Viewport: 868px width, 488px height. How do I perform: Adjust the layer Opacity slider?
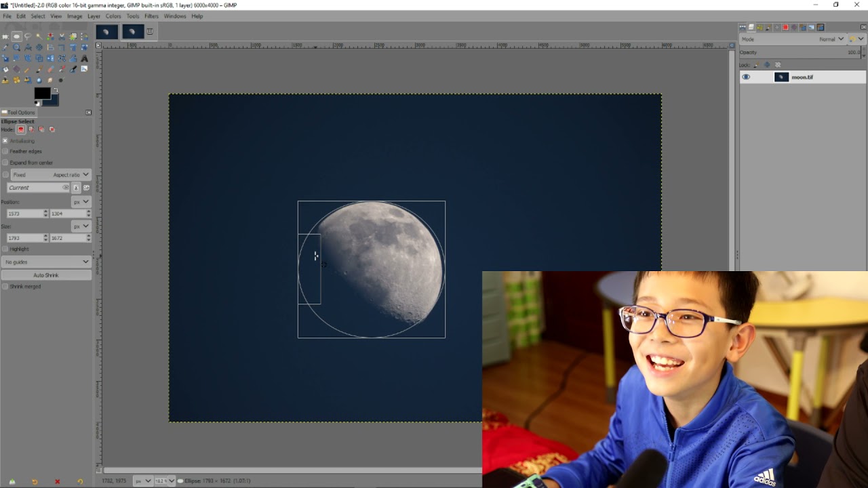click(x=800, y=52)
